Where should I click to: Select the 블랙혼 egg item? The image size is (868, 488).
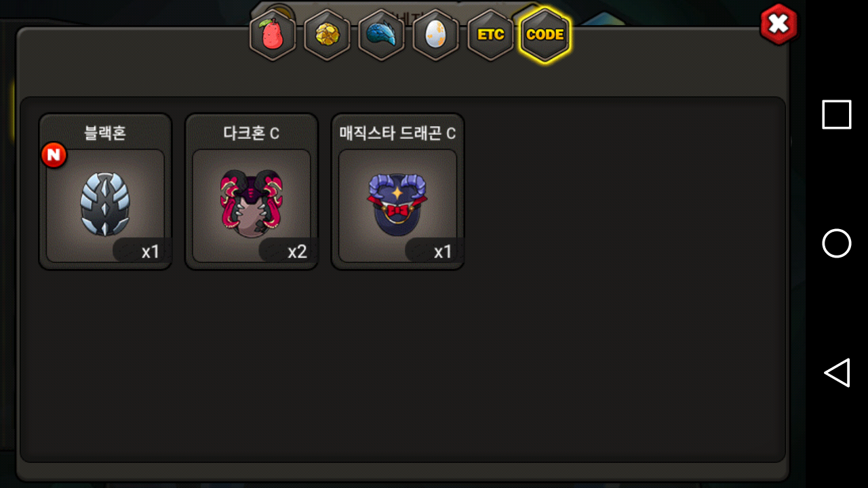(x=105, y=191)
